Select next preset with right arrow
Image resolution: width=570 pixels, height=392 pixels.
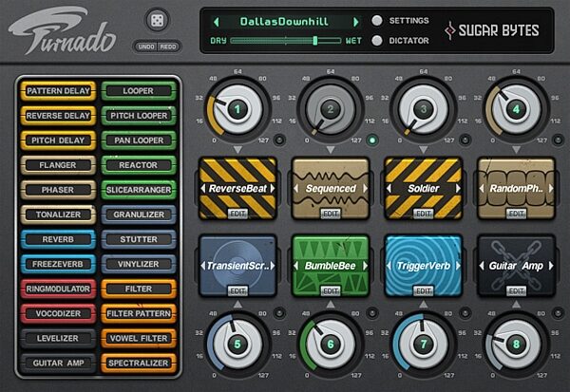[356, 22]
